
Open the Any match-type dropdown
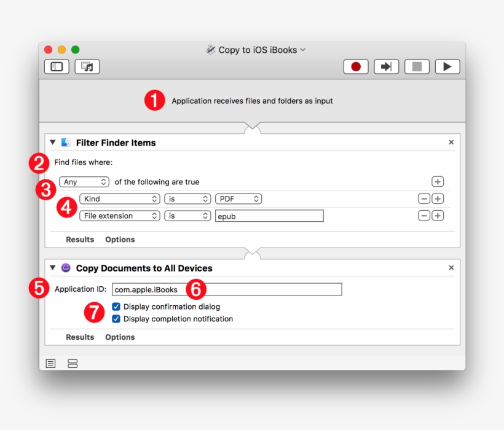[x=84, y=182]
